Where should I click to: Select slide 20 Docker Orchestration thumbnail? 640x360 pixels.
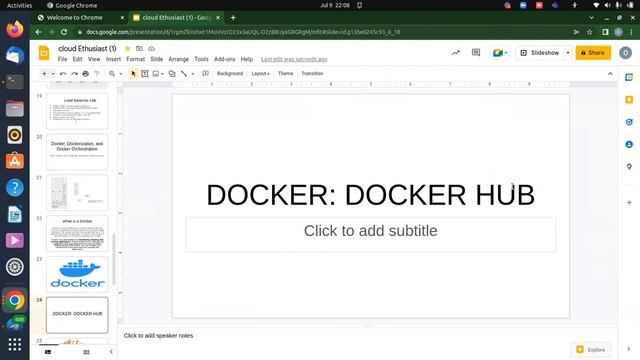[x=77, y=152]
